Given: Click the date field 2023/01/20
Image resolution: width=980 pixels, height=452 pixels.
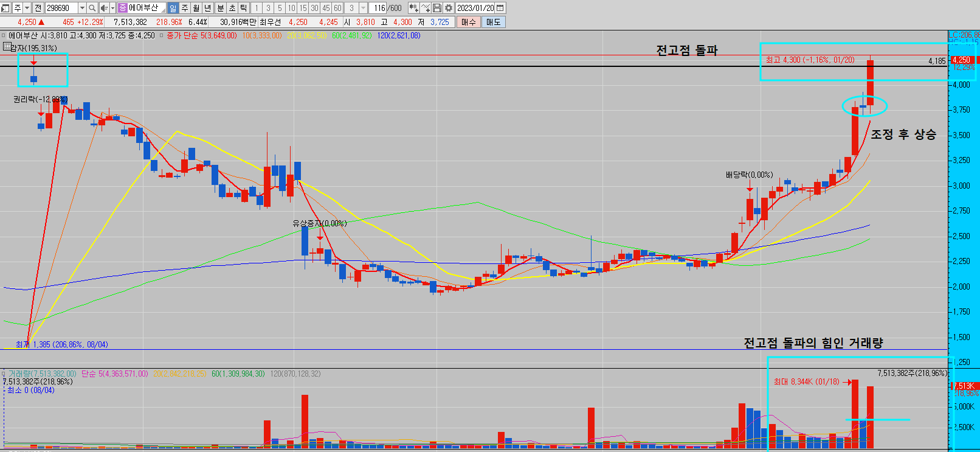Looking at the screenshot, I should (475, 8).
